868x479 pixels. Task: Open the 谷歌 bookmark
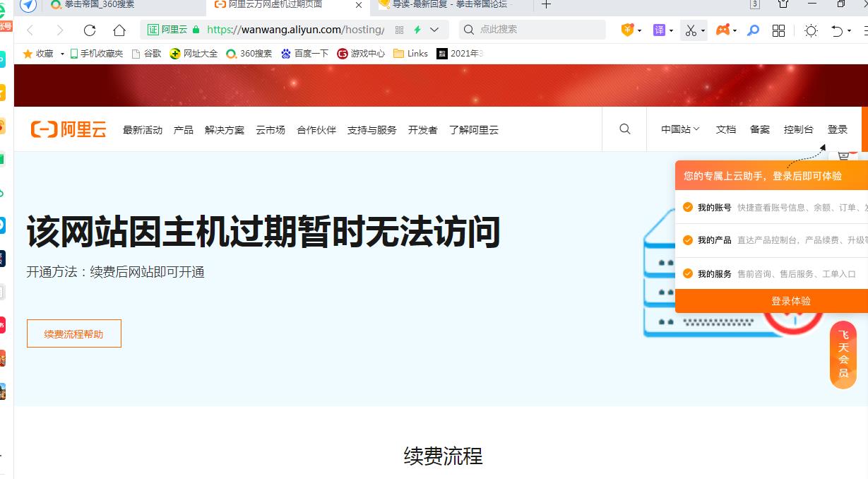click(x=146, y=54)
